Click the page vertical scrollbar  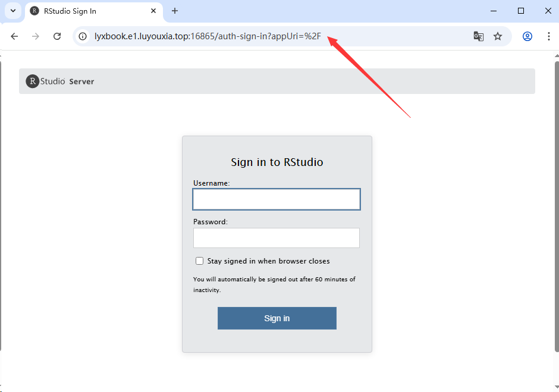[x=557, y=207]
